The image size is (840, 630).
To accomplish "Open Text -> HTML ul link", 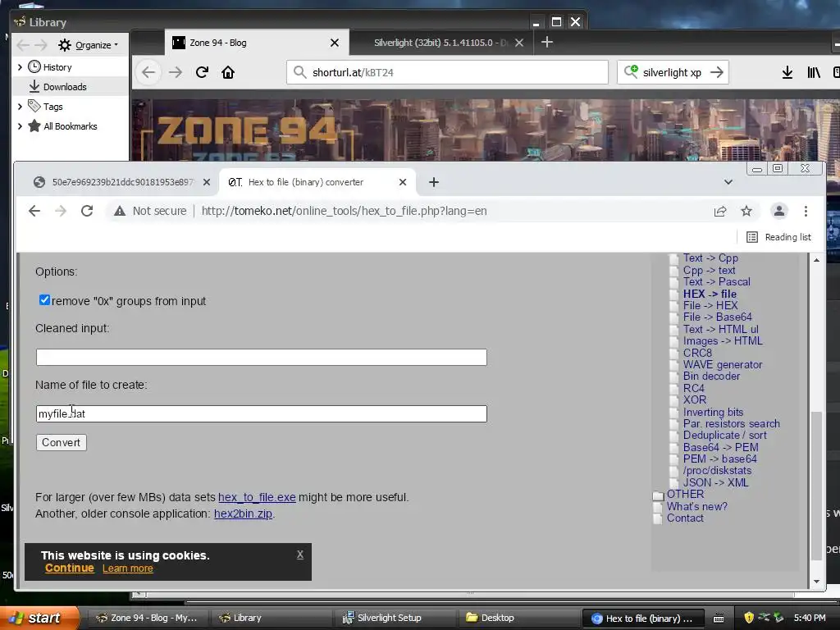I will [x=720, y=329].
